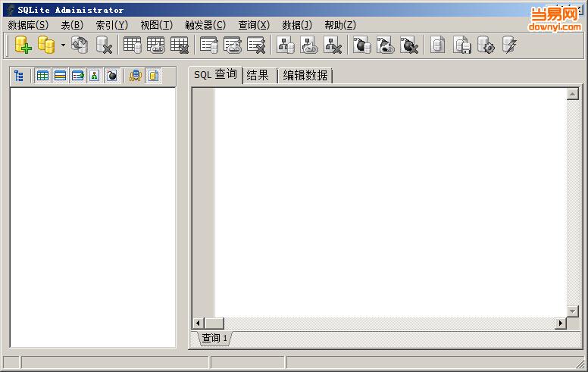This screenshot has width=588, height=372.
Task: Click the create table icon in toolbar
Action: pyautogui.click(x=132, y=45)
